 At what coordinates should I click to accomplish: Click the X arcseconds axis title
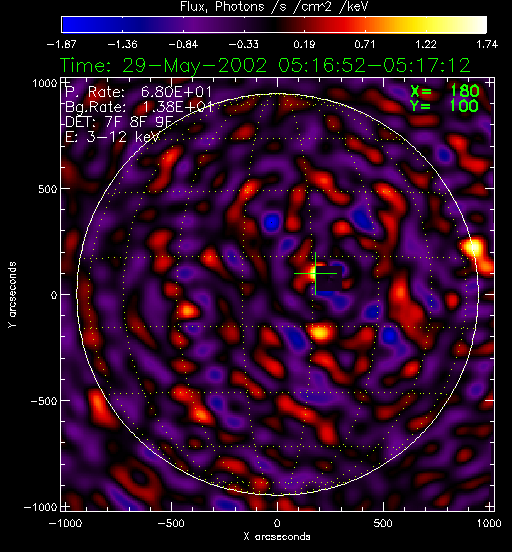point(277,537)
